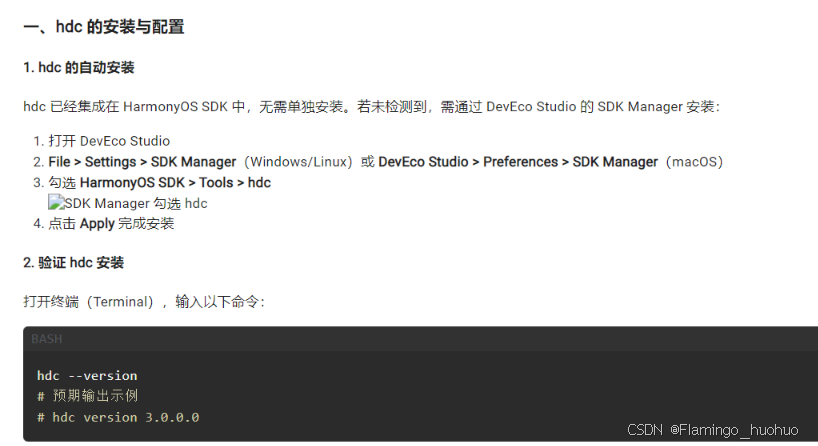The width and height of the screenshot is (818, 446).
Task: Click the subheading 2. 验证 hdc 安装
Action: pyautogui.click(x=74, y=262)
